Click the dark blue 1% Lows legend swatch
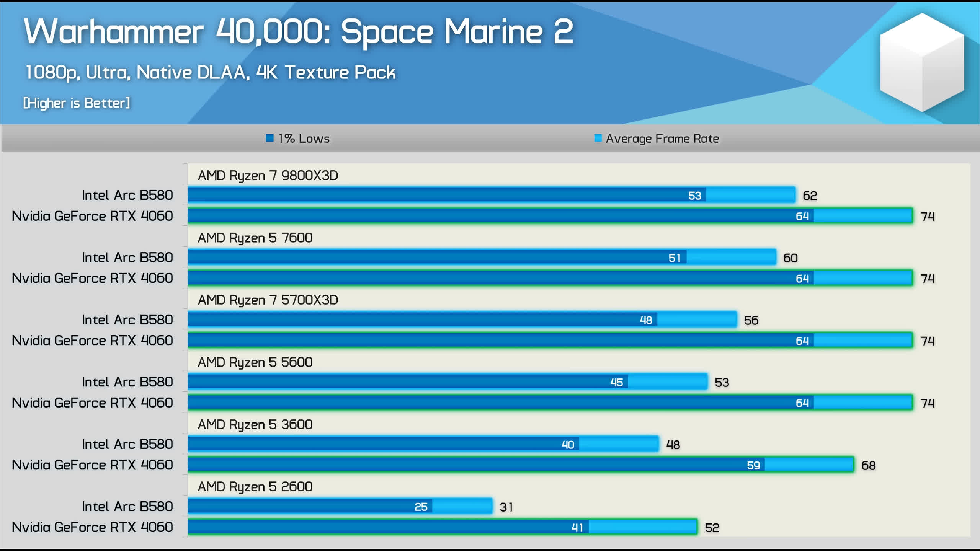Viewport: 980px width, 551px height. [270, 138]
